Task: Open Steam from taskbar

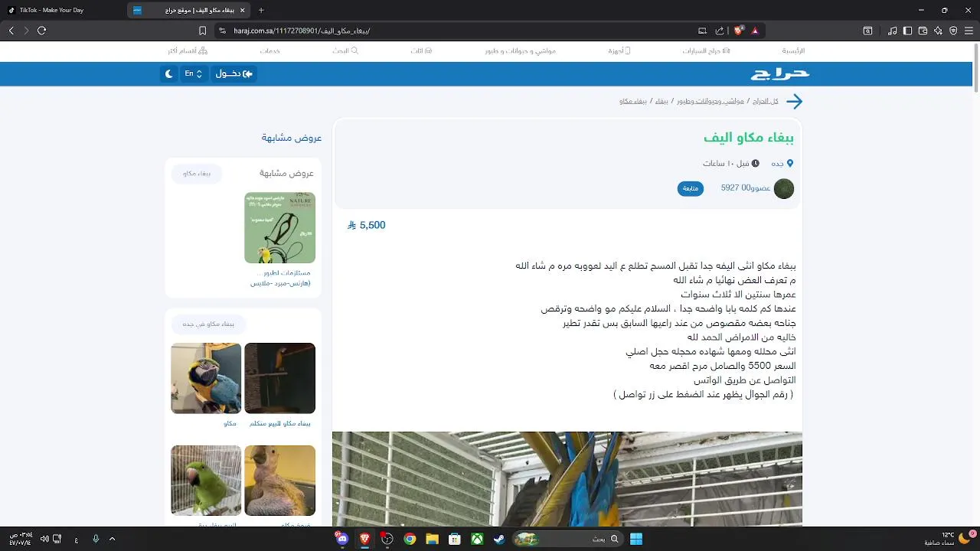Action: [x=498, y=539]
